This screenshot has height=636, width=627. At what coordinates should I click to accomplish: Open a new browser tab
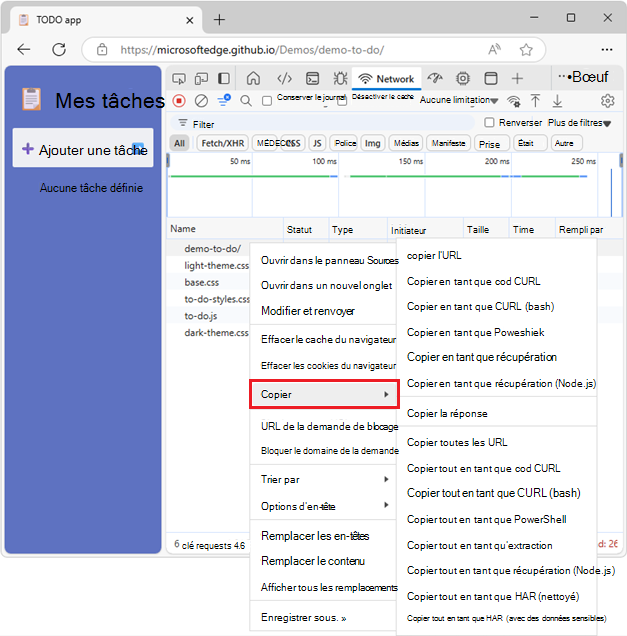(x=219, y=19)
